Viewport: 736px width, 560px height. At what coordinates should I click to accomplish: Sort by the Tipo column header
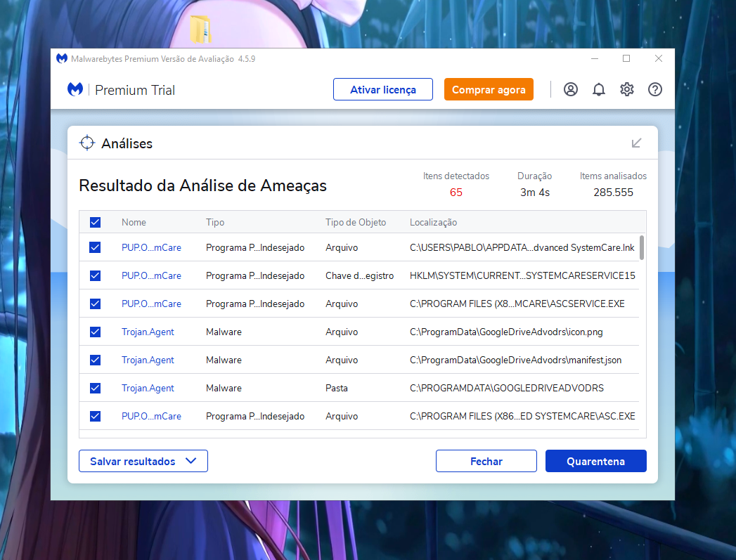(x=215, y=222)
